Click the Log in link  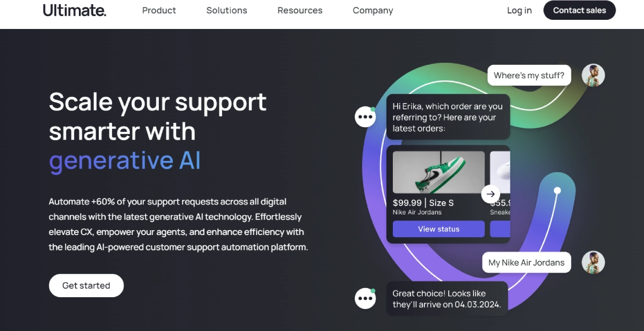coord(519,10)
